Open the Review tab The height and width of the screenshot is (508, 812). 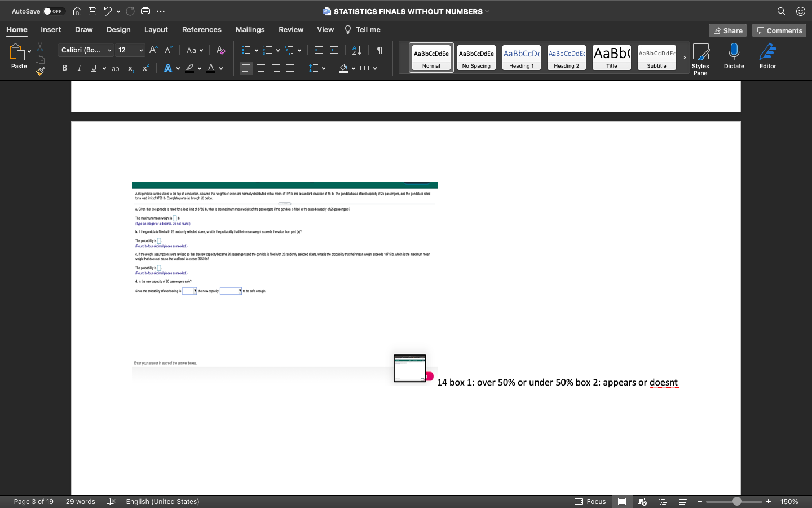pos(291,29)
